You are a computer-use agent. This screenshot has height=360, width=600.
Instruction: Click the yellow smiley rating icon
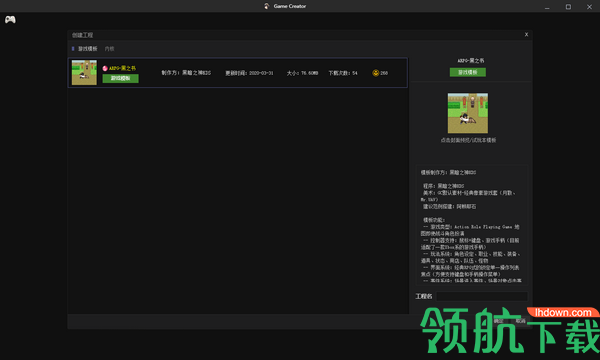click(x=376, y=73)
